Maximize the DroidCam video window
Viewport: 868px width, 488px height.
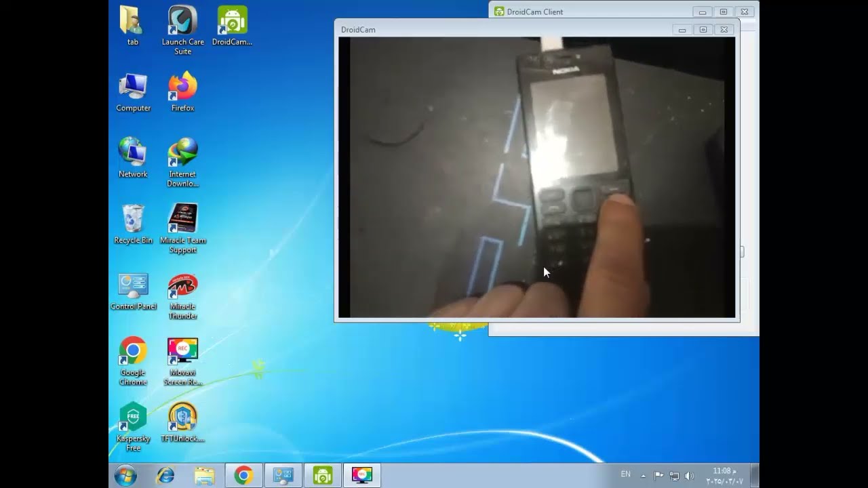(x=703, y=30)
